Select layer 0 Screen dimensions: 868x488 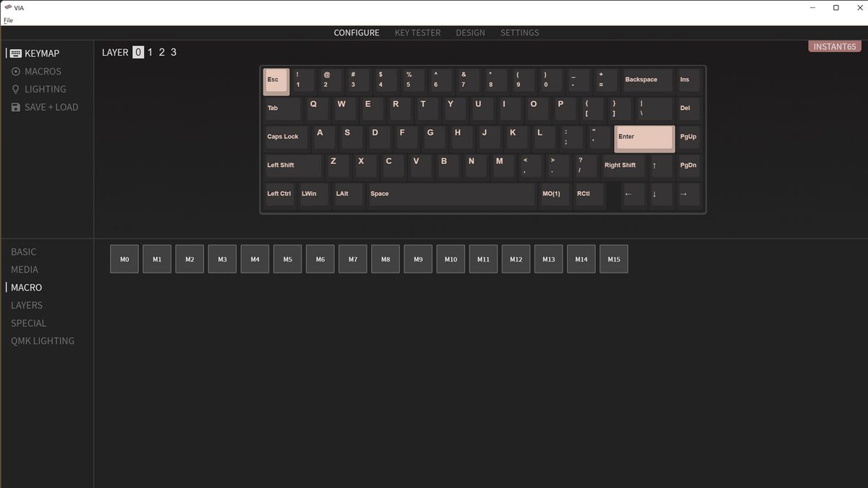pos(138,52)
